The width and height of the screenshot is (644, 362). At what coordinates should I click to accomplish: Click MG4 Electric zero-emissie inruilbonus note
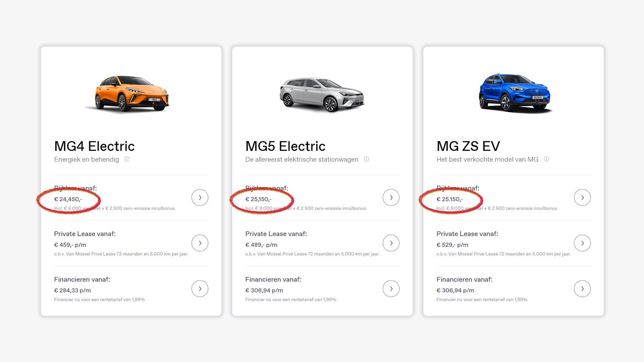(x=115, y=208)
